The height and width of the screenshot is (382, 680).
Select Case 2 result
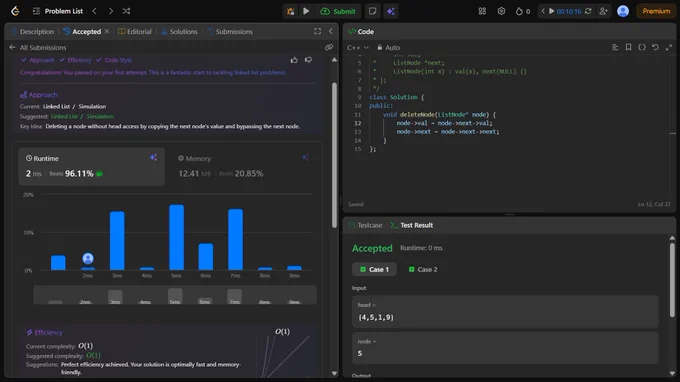click(x=423, y=269)
